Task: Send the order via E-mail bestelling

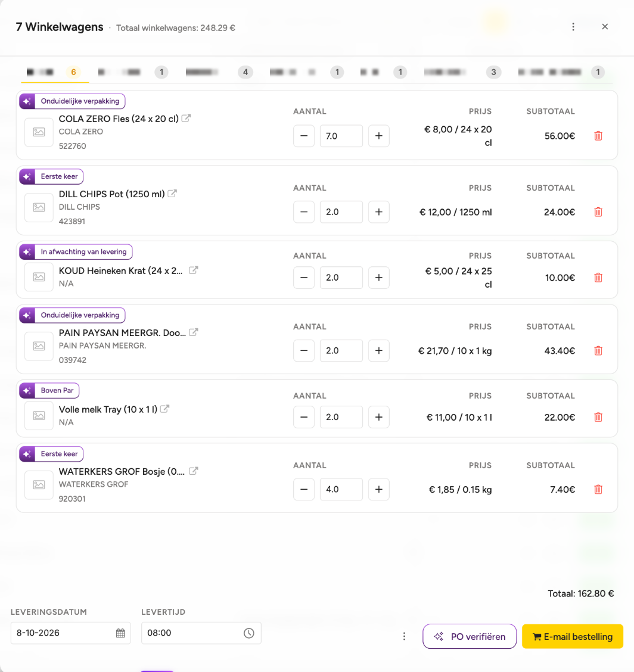Action: point(572,636)
